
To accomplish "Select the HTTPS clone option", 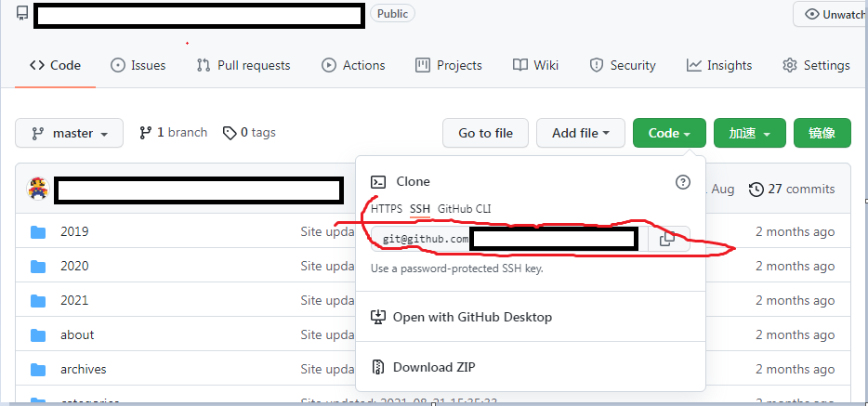I will (x=387, y=209).
